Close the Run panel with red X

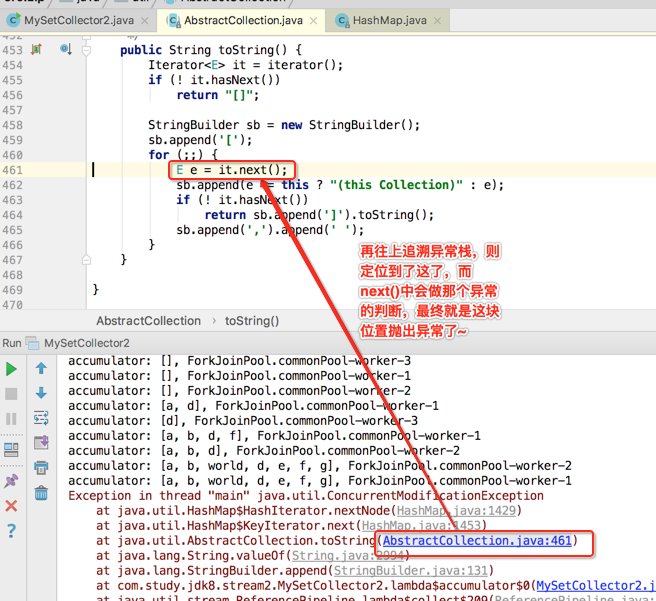pyautogui.click(x=11, y=506)
